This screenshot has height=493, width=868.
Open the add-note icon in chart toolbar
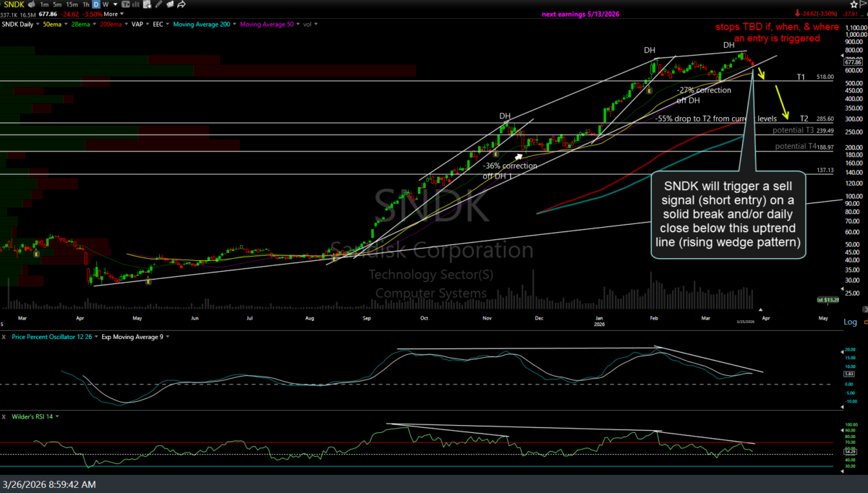tap(147, 4)
